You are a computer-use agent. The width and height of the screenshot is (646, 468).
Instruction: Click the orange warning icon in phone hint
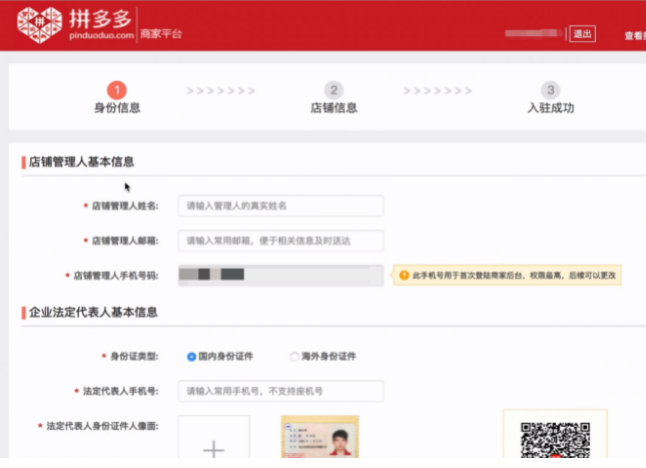[404, 275]
